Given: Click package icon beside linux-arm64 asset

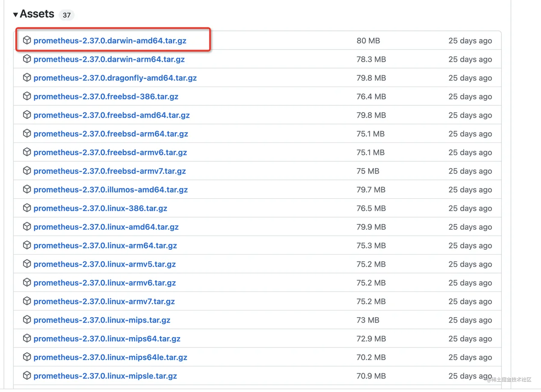Looking at the screenshot, I should pyautogui.click(x=27, y=245).
